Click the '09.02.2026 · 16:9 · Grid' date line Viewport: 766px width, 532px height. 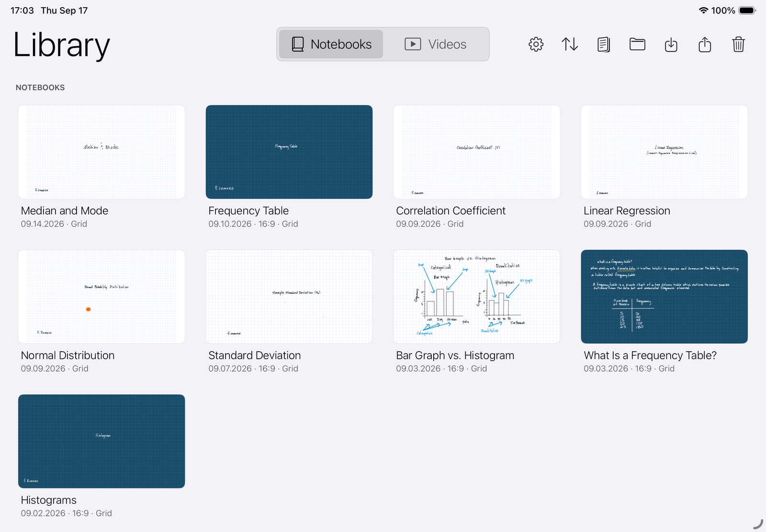(67, 513)
